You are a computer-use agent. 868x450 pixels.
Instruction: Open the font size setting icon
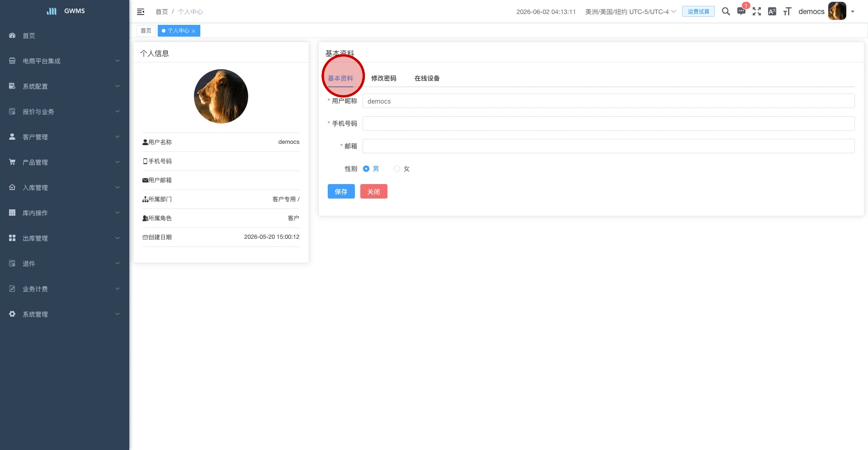click(x=787, y=11)
